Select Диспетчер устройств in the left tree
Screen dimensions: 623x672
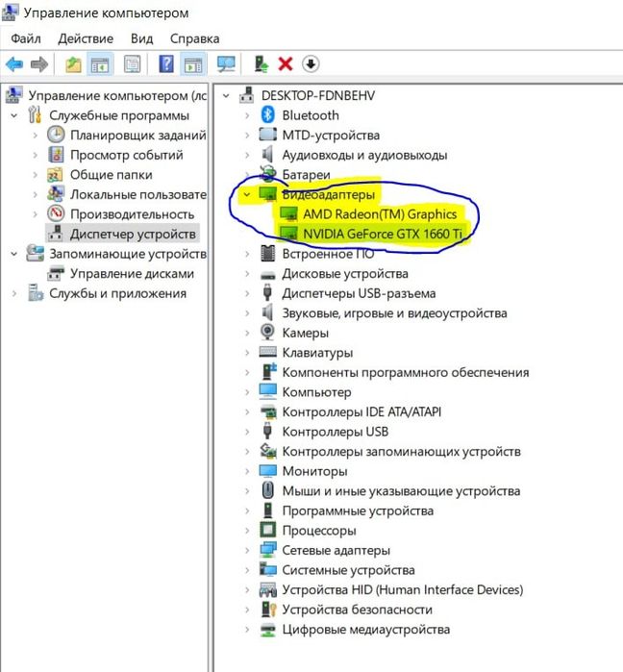[x=133, y=234]
